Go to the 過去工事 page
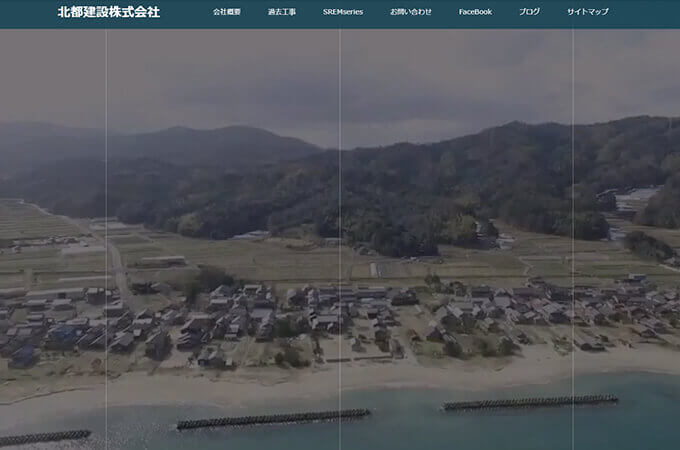Viewport: 680px width, 450px height. [x=282, y=12]
